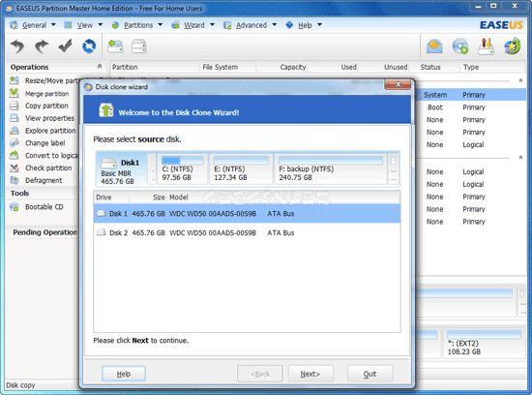Click the Merge partition icon

(15, 93)
